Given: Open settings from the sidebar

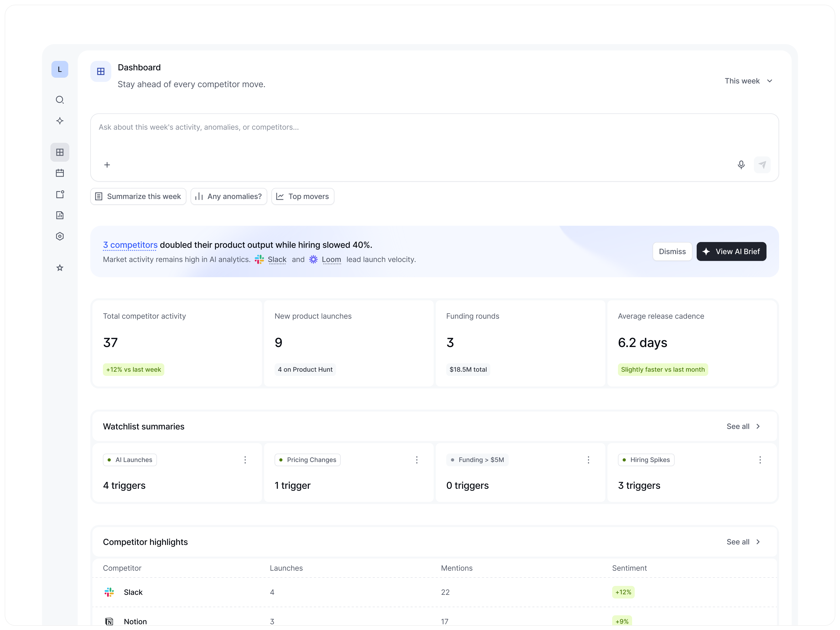Looking at the screenshot, I should (60, 236).
